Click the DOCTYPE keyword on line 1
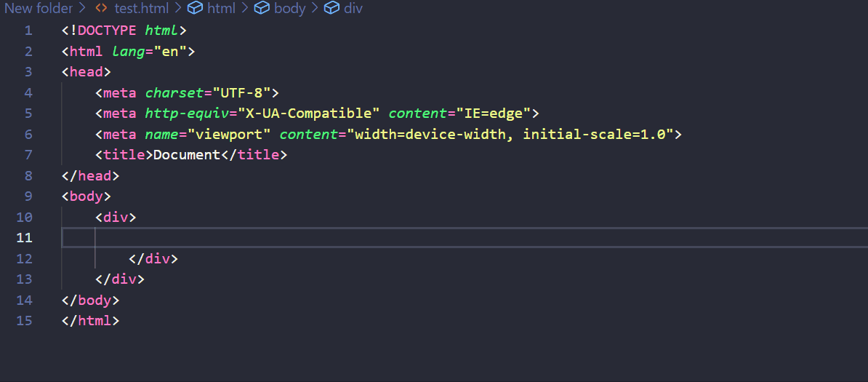The image size is (868, 382). click(107, 31)
